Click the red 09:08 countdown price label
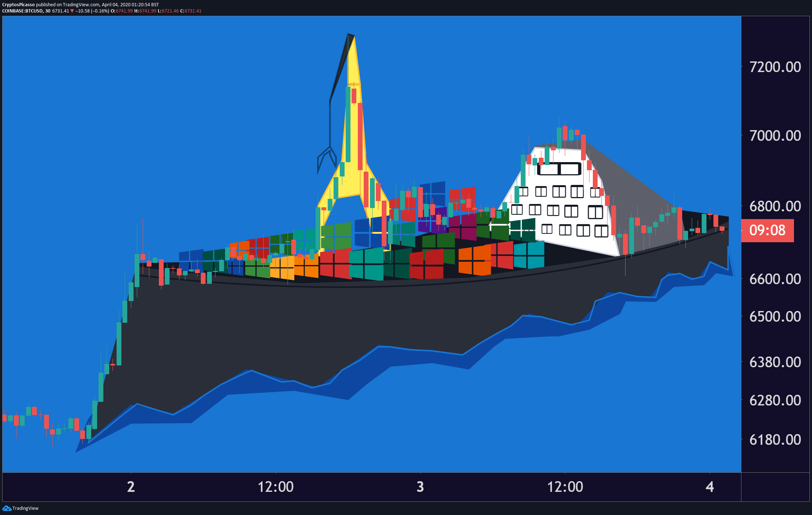Viewport: 812px width, 515px height. click(x=767, y=230)
